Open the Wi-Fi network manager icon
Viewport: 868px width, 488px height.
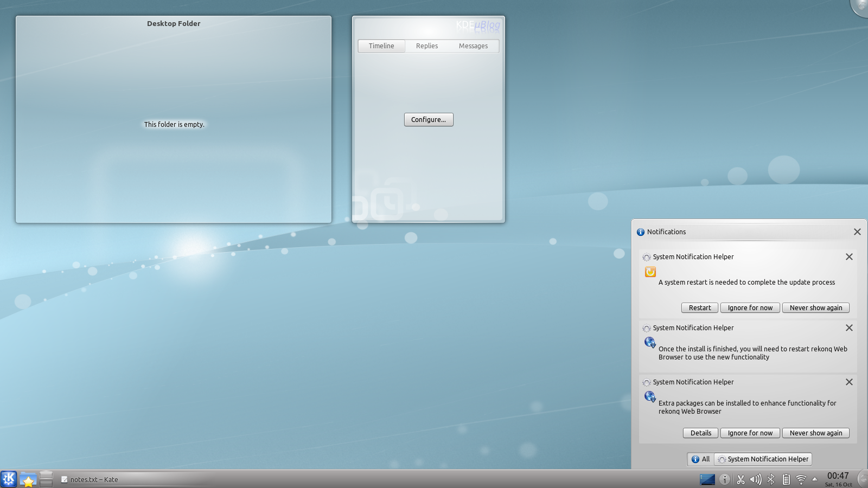click(x=801, y=479)
